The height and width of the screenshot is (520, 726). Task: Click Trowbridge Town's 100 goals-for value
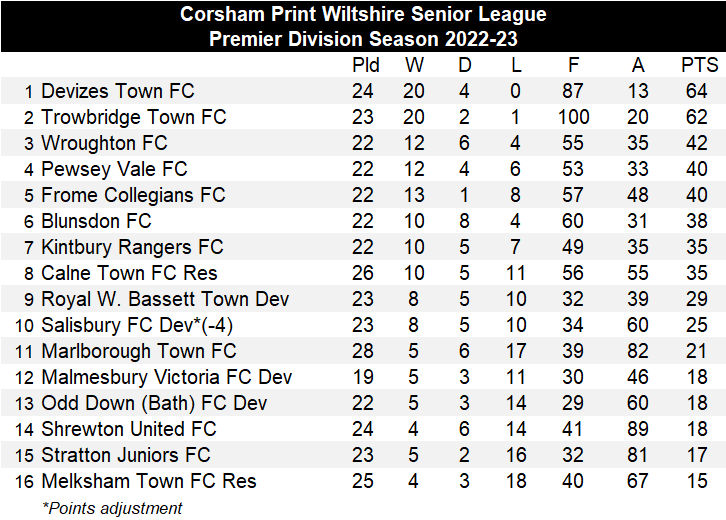click(574, 117)
